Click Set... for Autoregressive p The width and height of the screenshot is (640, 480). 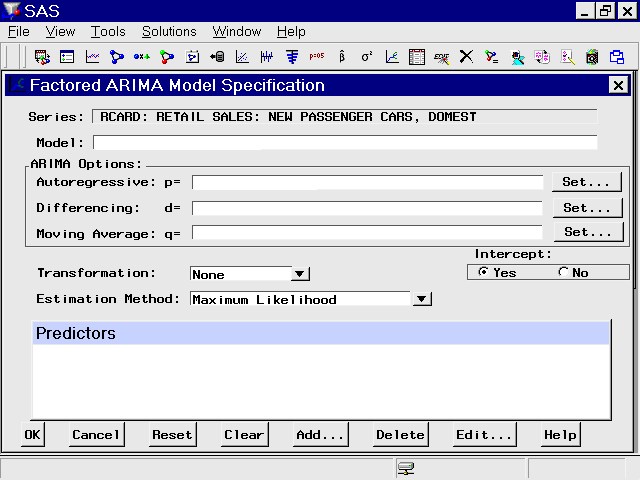tap(587, 182)
